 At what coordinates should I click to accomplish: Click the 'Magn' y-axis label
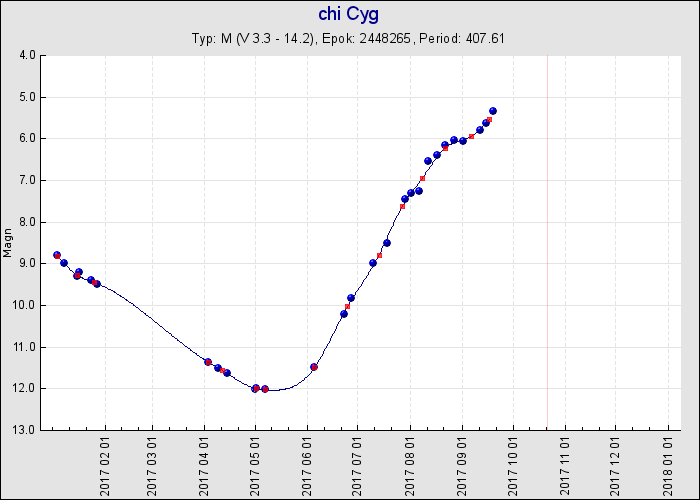[9, 242]
